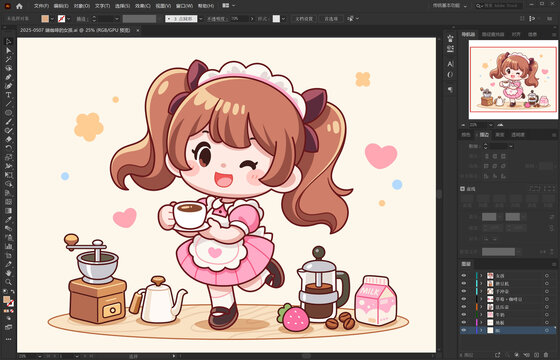The width and height of the screenshot is (560, 360).
Task: Click the Home icon in top bar
Action: (x=19, y=6)
